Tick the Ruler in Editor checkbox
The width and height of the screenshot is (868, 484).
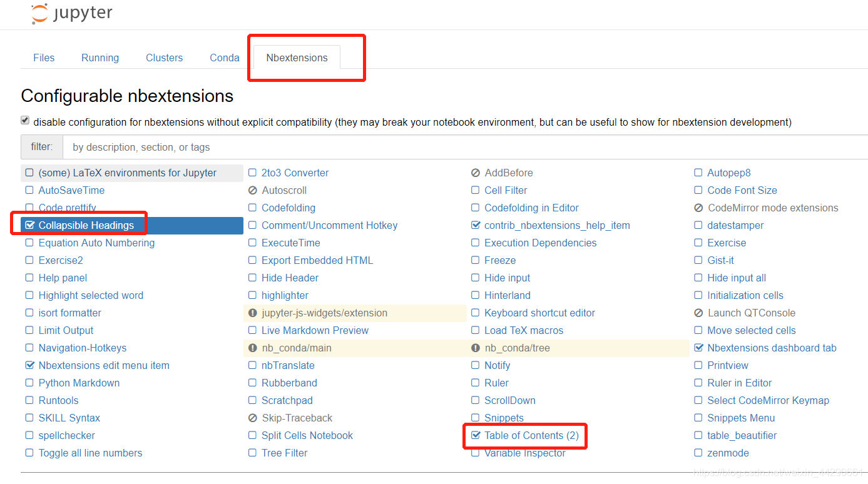(698, 383)
